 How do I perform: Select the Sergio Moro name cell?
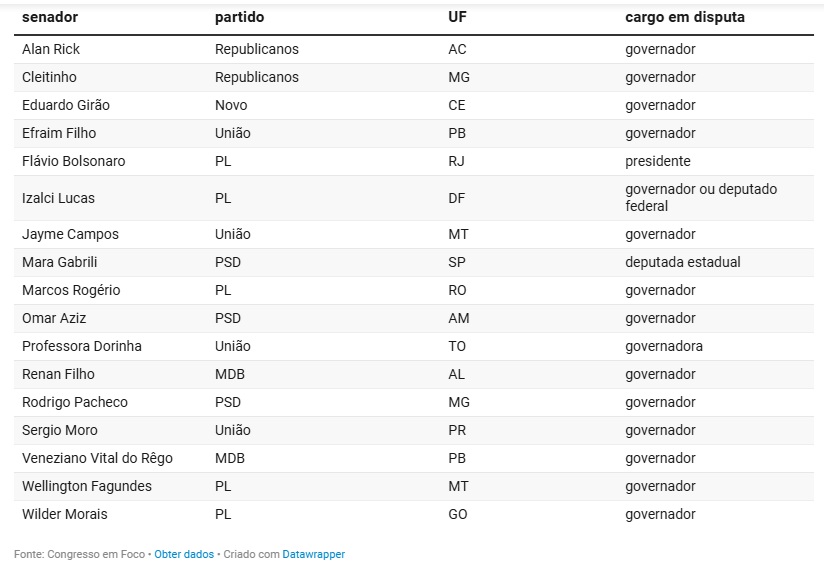[60, 430]
